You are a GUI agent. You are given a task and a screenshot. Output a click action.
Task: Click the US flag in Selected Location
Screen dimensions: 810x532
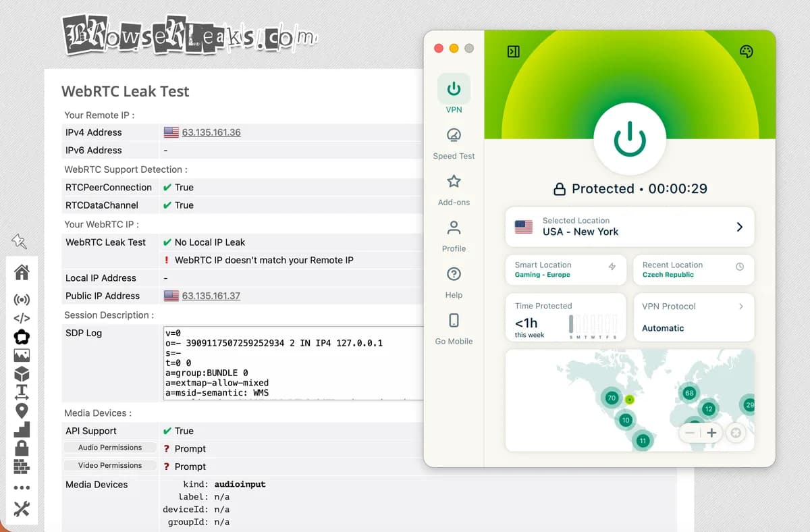click(524, 227)
